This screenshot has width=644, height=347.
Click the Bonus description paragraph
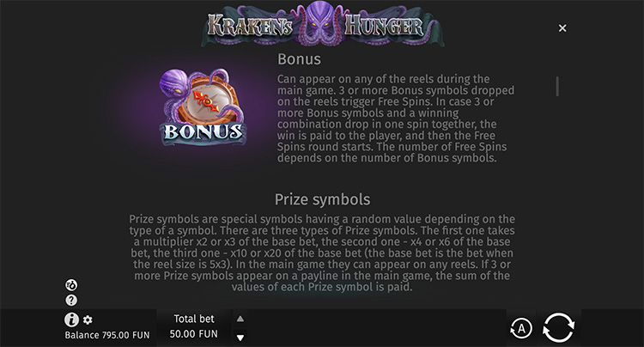click(395, 119)
